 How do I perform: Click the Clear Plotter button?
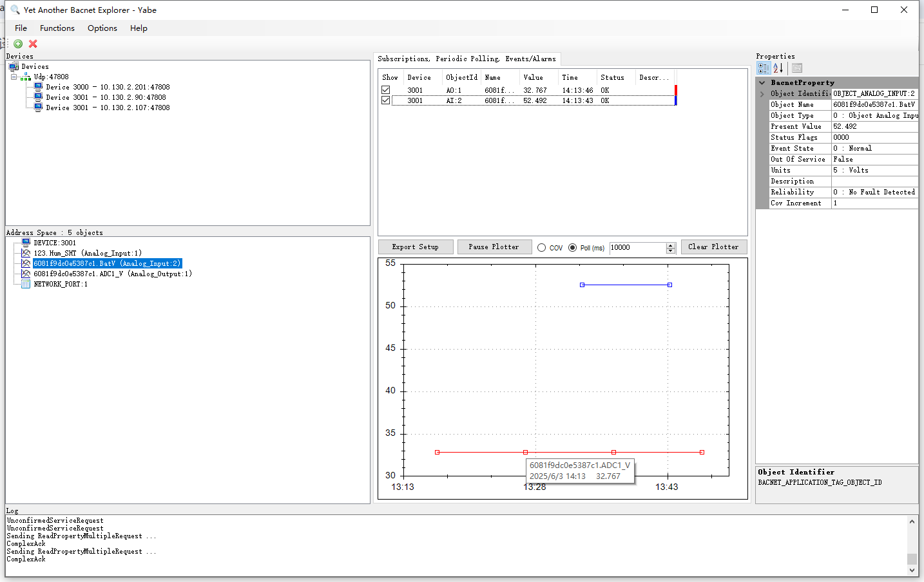[x=713, y=247]
